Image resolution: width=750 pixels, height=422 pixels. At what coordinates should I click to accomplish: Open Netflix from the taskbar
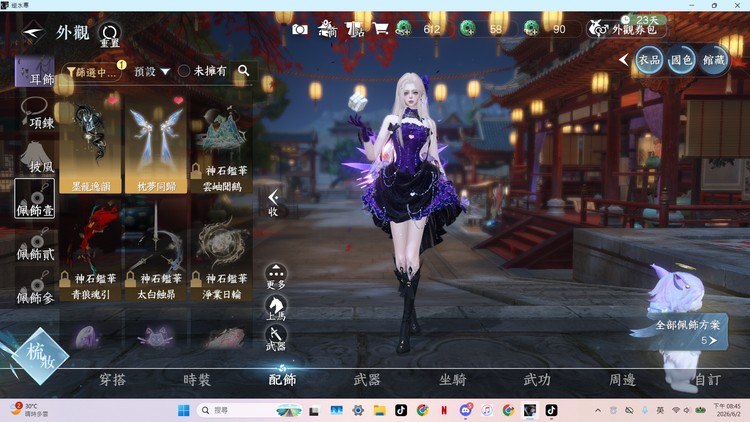(444, 410)
